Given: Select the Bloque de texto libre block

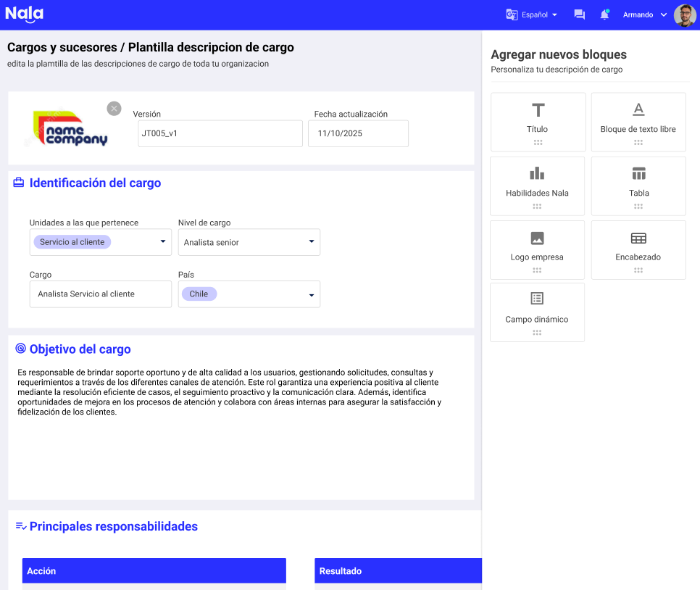Looking at the screenshot, I should (638, 122).
